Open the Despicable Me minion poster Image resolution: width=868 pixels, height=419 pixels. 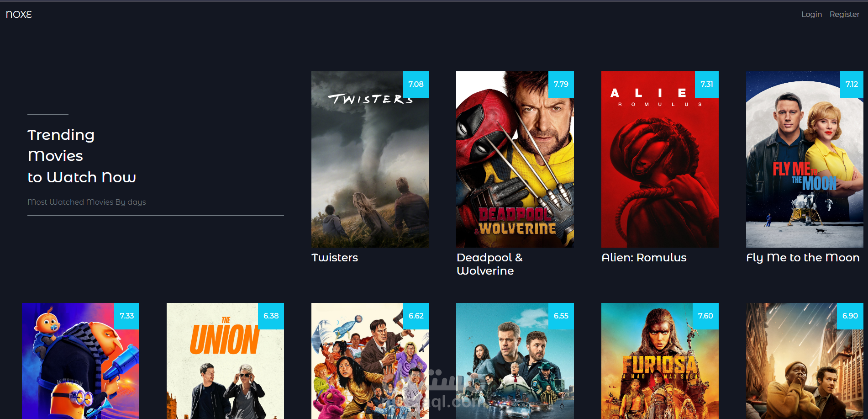point(80,361)
